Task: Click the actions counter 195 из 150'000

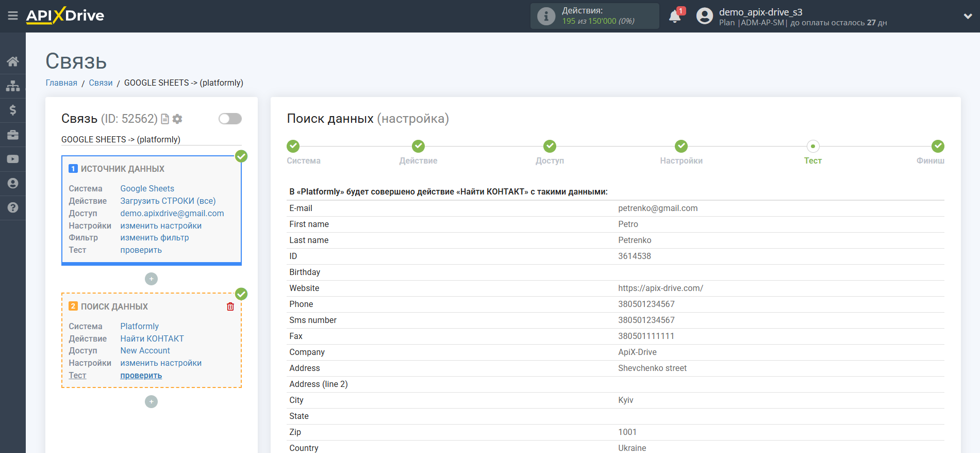Action: click(x=598, y=21)
